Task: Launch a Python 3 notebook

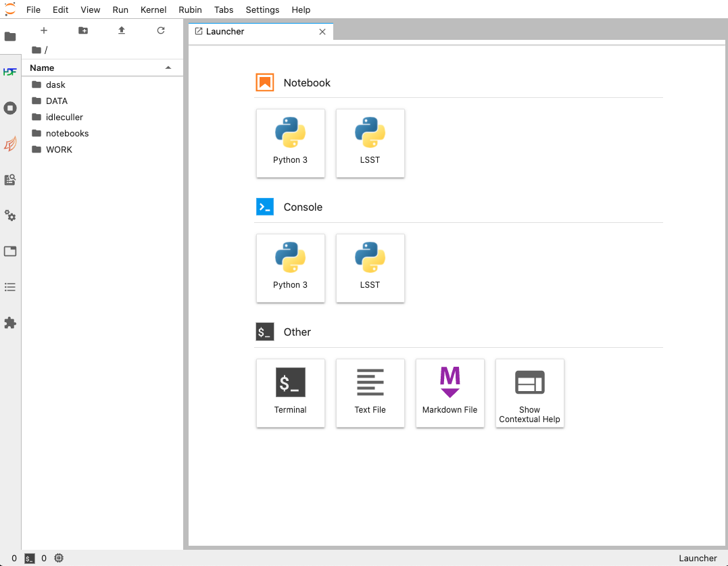Action: 291,143
